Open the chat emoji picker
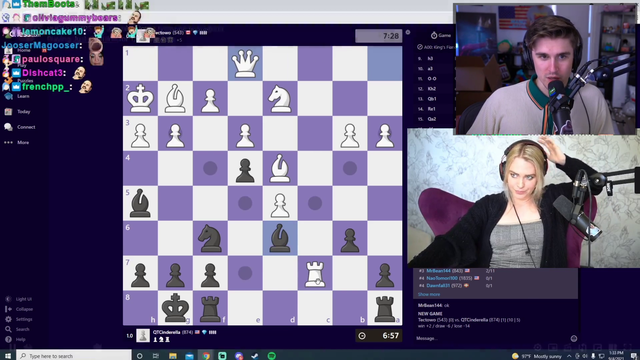This screenshot has width=640, height=360. 574,338
